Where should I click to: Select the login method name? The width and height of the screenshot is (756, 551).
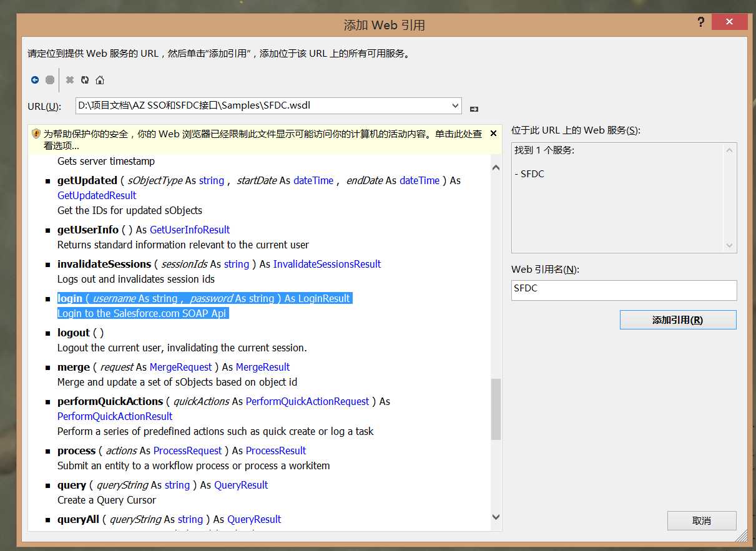click(70, 298)
